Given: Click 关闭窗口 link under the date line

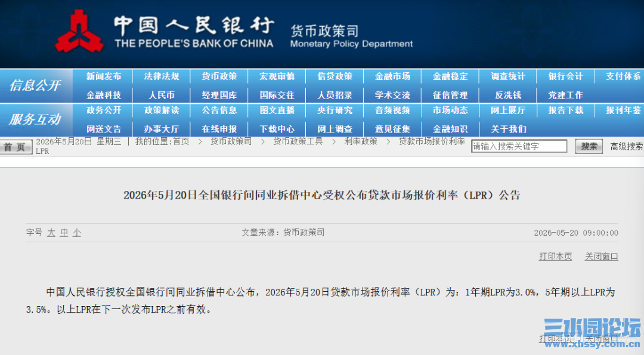Looking at the screenshot, I should pyautogui.click(x=601, y=257).
